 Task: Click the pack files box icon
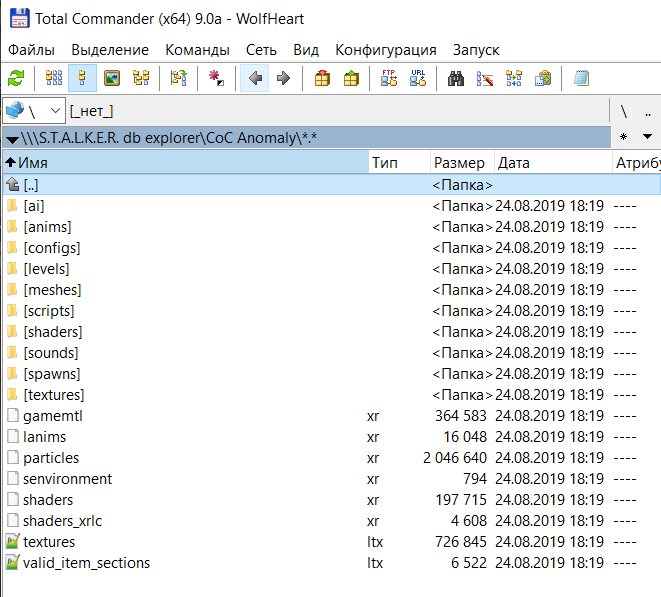(322, 78)
